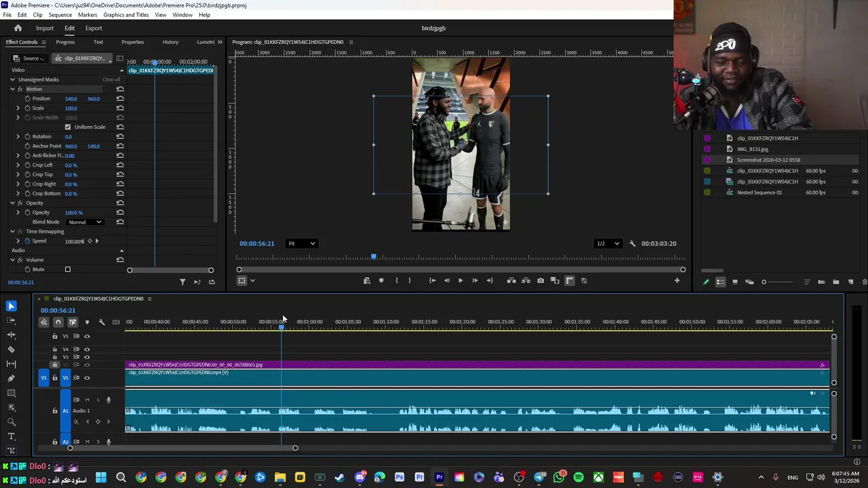Click the Home icon

pyautogui.click(x=18, y=28)
